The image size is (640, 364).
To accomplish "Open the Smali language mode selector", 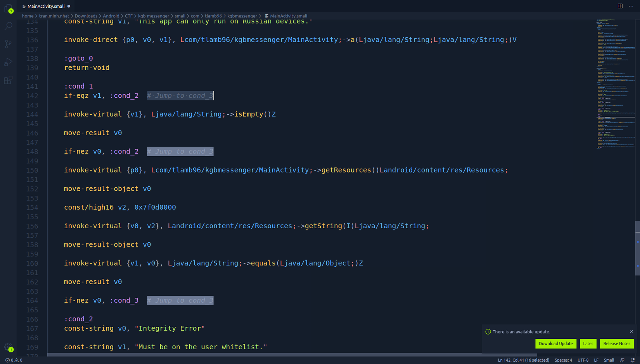I will click(x=609, y=360).
